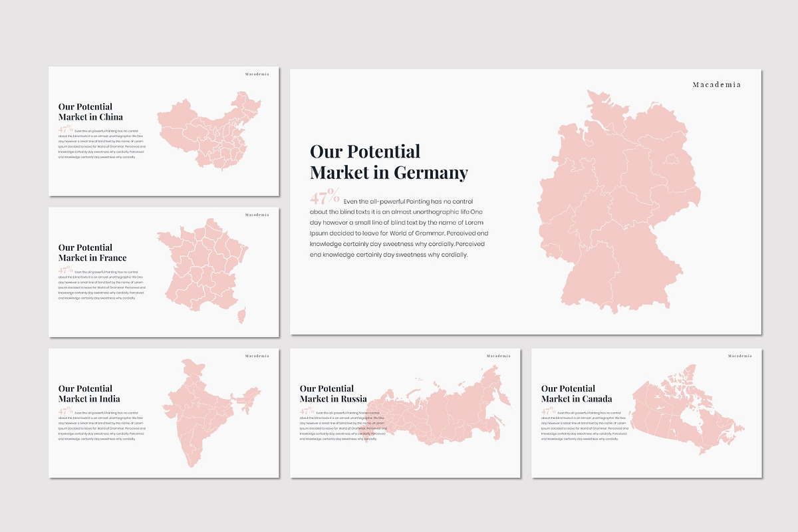The image size is (798, 532).
Task: Click the 47% figure on France slide
Action: pos(65,271)
